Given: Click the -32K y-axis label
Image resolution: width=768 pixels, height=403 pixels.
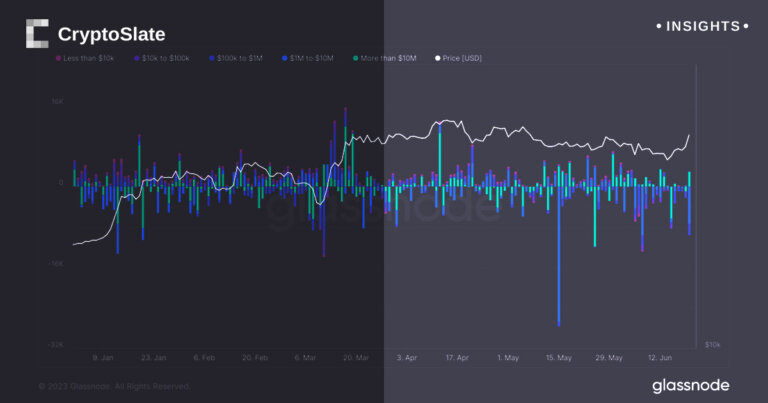Looking at the screenshot, I should click(56, 345).
